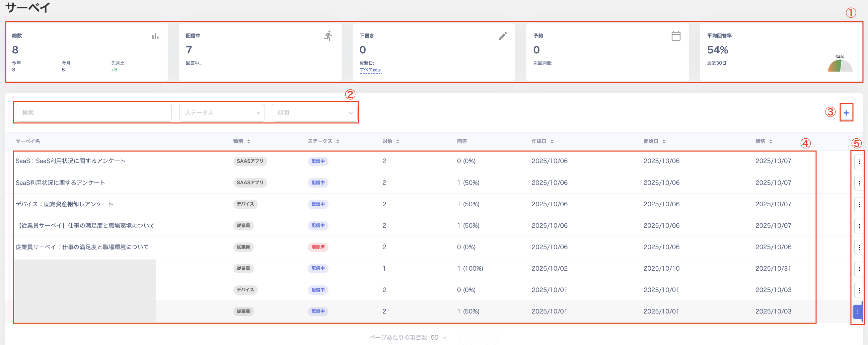Open the three-dot menu for the first survey row
The width and height of the screenshot is (868, 345).
(859, 162)
